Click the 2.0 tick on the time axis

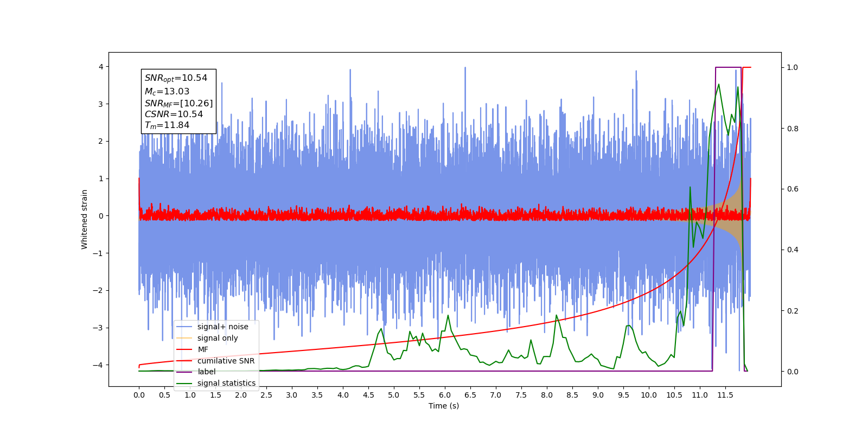[241, 395]
